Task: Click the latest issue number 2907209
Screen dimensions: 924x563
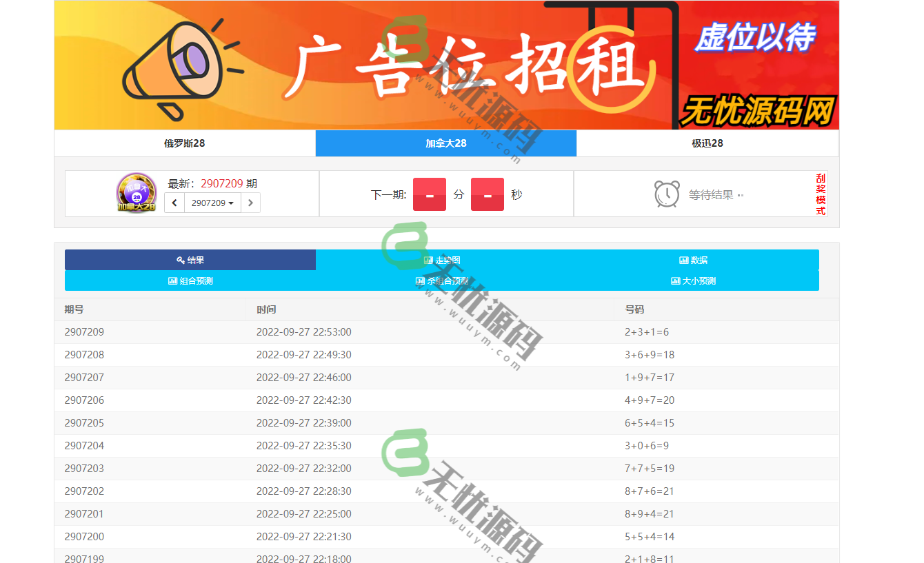Action: pos(221,183)
